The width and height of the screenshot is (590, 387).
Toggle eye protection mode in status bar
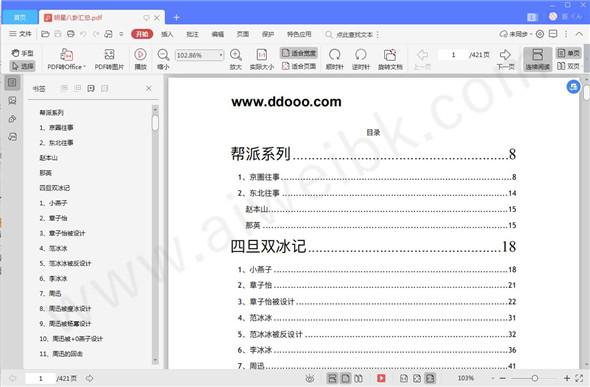(310, 378)
